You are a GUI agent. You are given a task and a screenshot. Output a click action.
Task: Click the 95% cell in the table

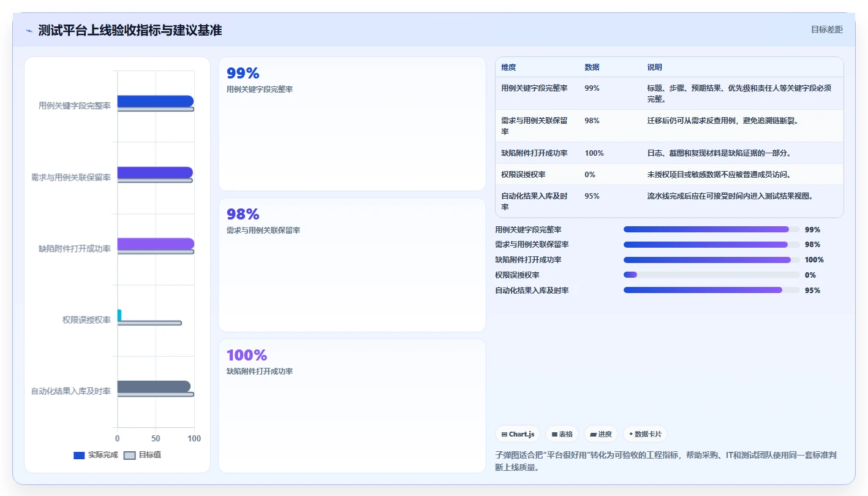pos(592,196)
